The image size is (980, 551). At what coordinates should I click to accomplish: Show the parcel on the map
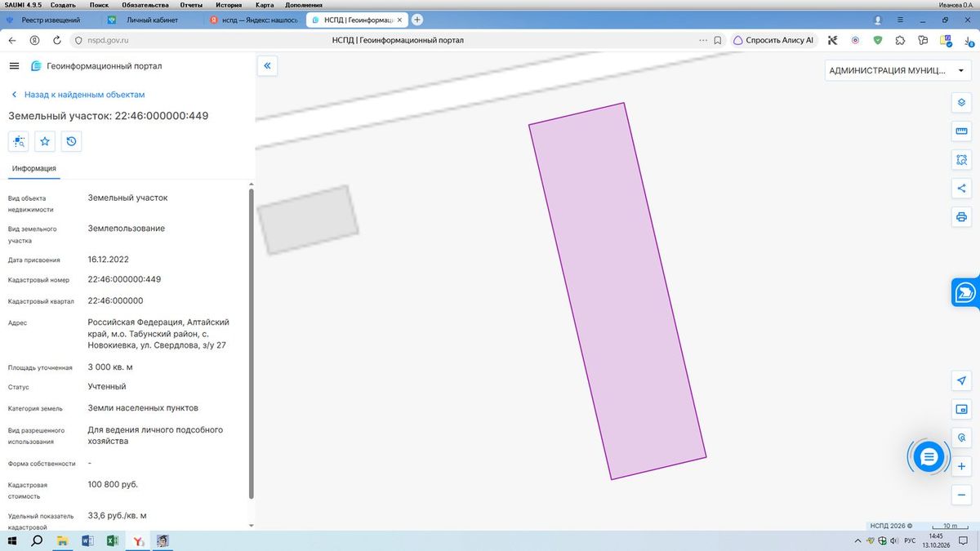[19, 141]
